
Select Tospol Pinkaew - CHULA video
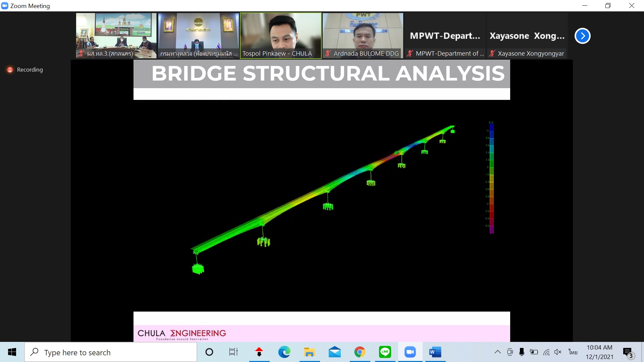280,36
